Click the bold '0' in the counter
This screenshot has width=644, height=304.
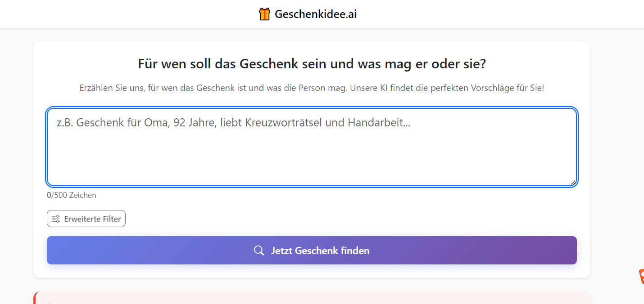tap(49, 195)
